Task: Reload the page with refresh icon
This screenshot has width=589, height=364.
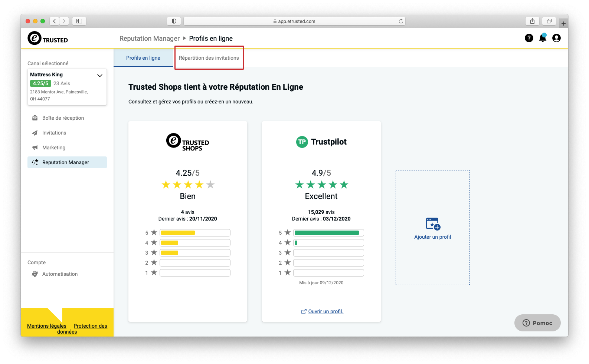Action: click(401, 21)
